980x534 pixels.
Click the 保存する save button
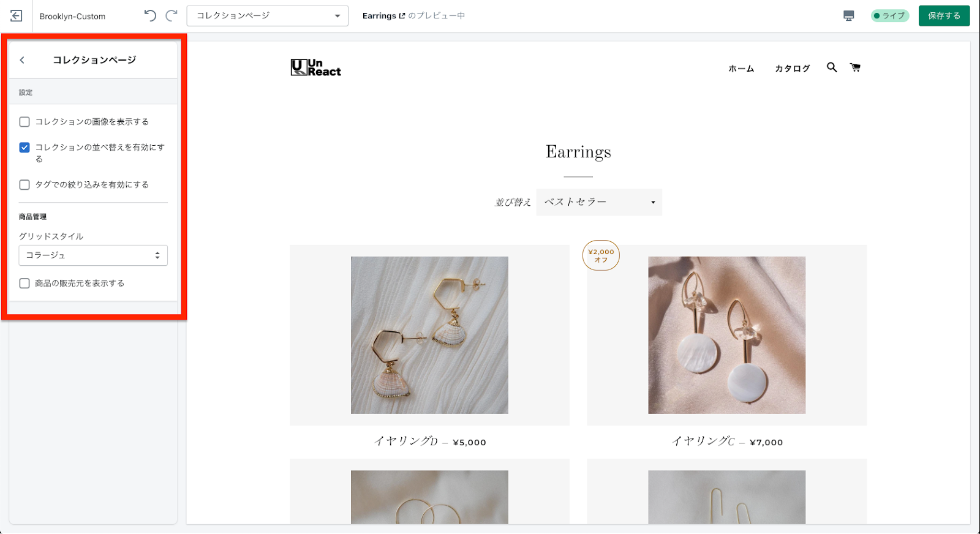point(944,16)
